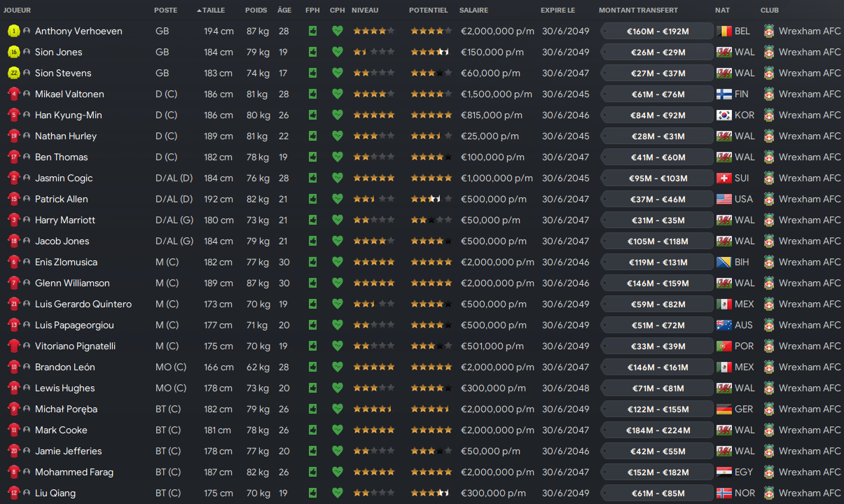Click the transfer value button €61M - €85M
This screenshot has height=504, width=844.
[x=657, y=493]
